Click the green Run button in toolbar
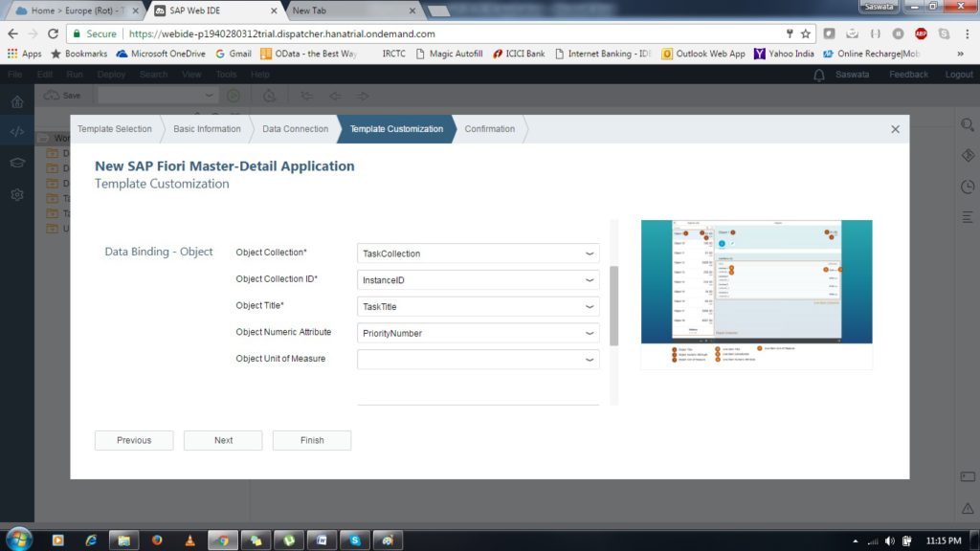This screenshot has height=551, width=980. (234, 96)
